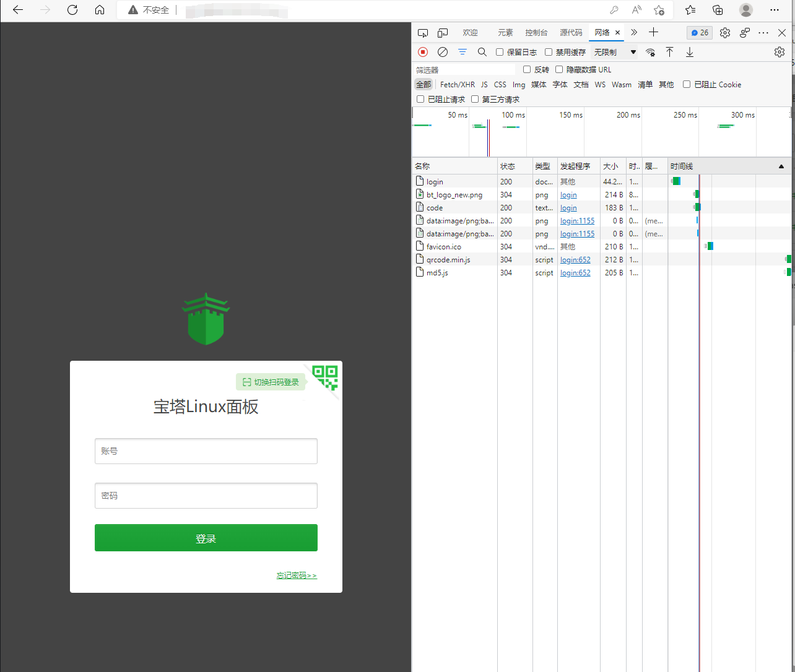Viewport: 795px width, 672px height.
Task: Close the 网络 tab x button
Action: 617,33
